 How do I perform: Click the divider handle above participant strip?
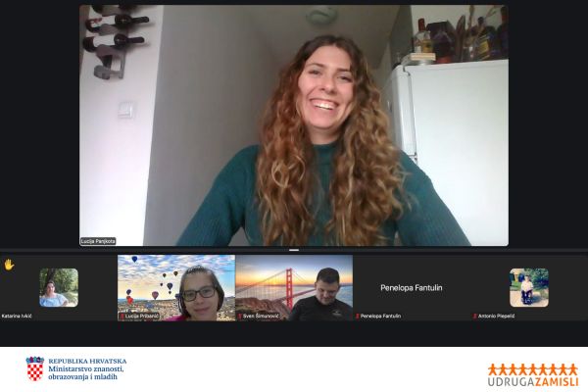(294, 250)
